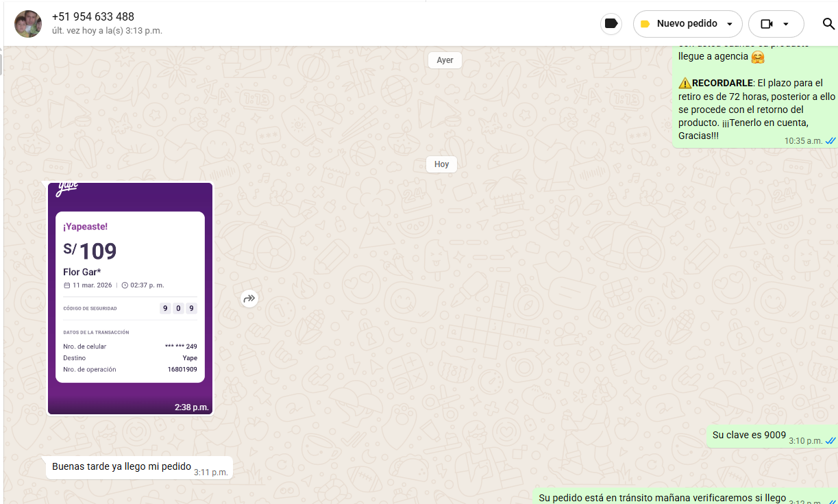Screen dimensions: 838x504
Task: Click the 'Hoy' date separator
Action: (441, 164)
